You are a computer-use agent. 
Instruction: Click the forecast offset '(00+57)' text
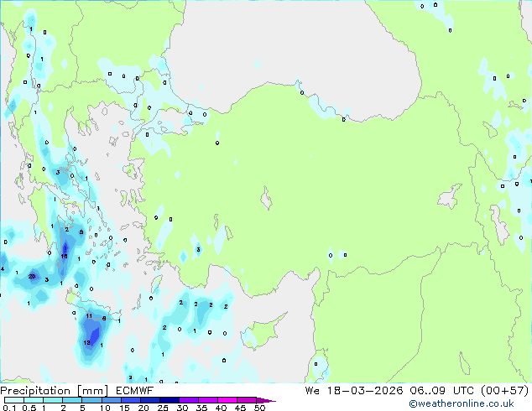[x=505, y=391]
